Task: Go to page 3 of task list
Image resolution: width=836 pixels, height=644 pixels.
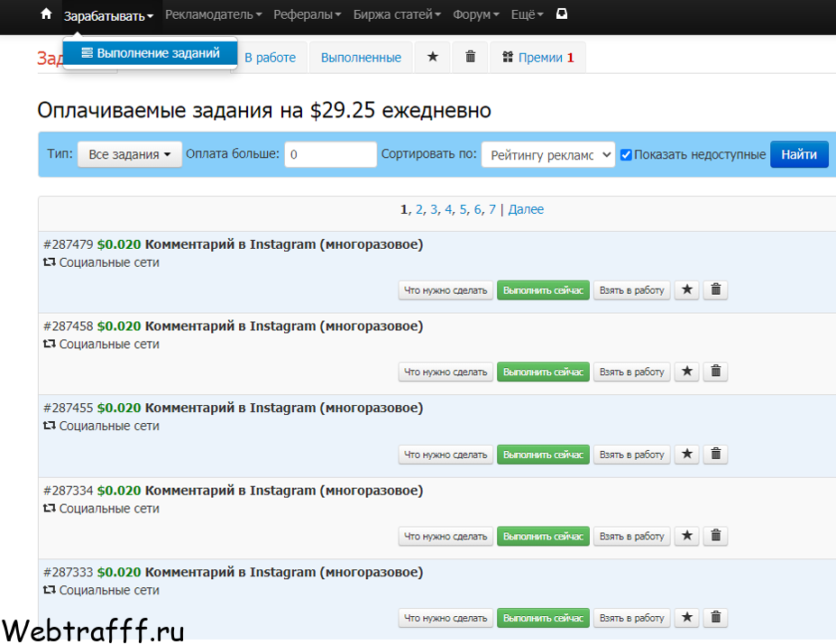Action: 434,209
